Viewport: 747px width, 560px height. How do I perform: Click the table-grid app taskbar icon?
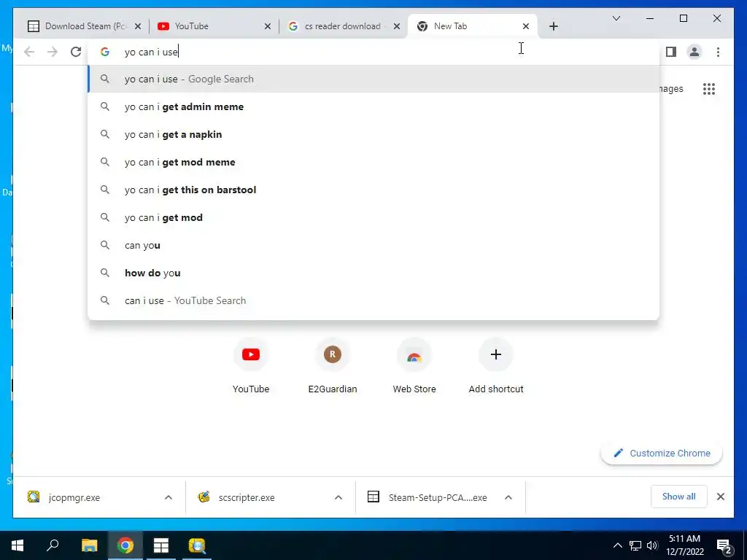[161, 545]
